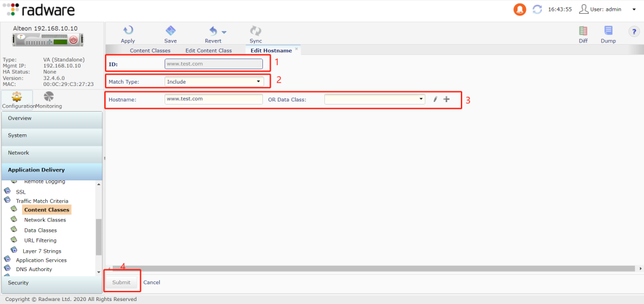Click the plus icon to add data class

[x=446, y=99]
